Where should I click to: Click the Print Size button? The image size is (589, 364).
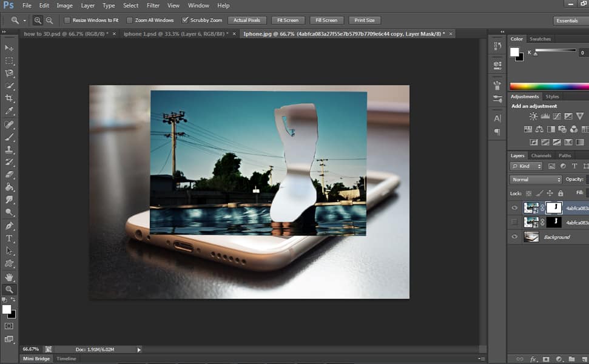pyautogui.click(x=365, y=20)
